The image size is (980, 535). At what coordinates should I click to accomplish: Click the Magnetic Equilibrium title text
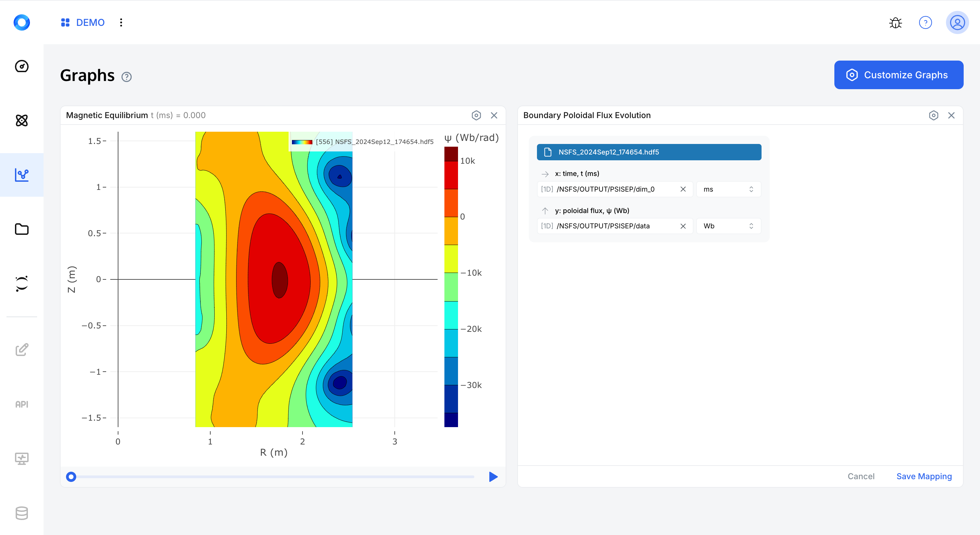click(x=107, y=115)
